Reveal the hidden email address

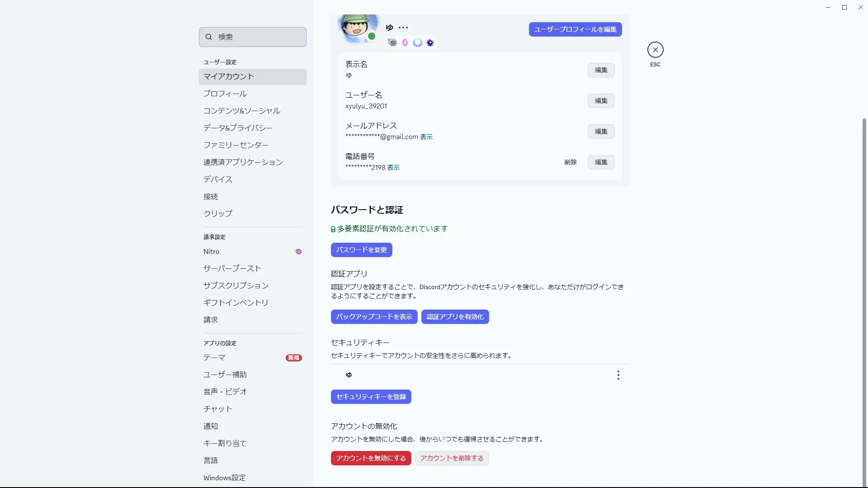click(426, 137)
